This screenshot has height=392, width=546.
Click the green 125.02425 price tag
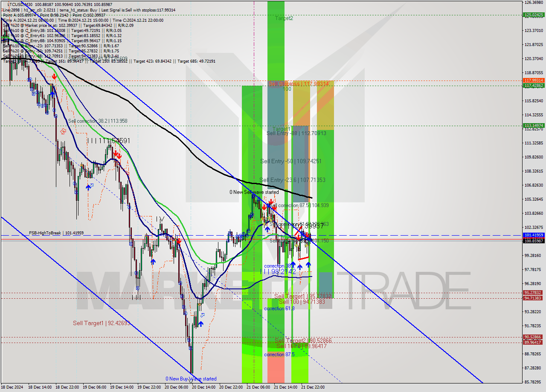(534, 15)
